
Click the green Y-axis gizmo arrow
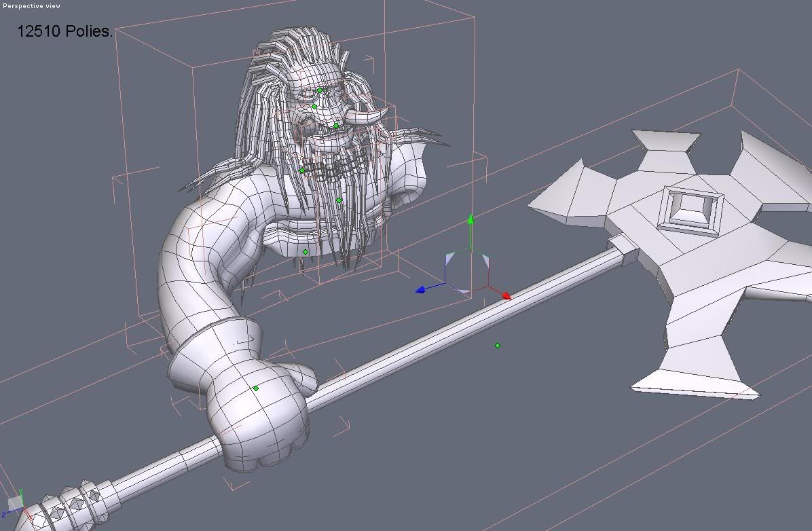470,220
